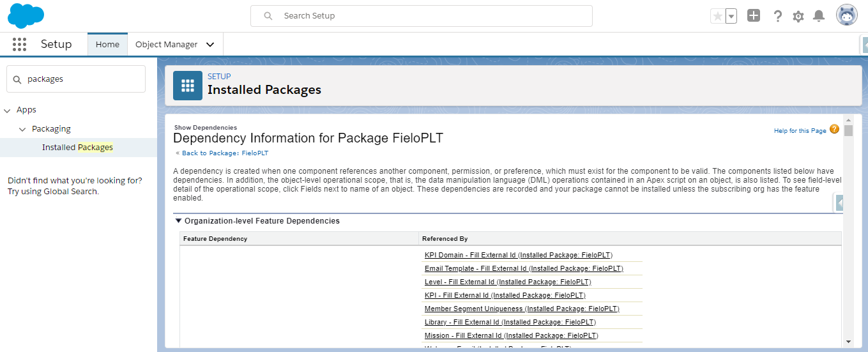Collapse Organization-level Feature Dependencies section

pyautogui.click(x=179, y=221)
